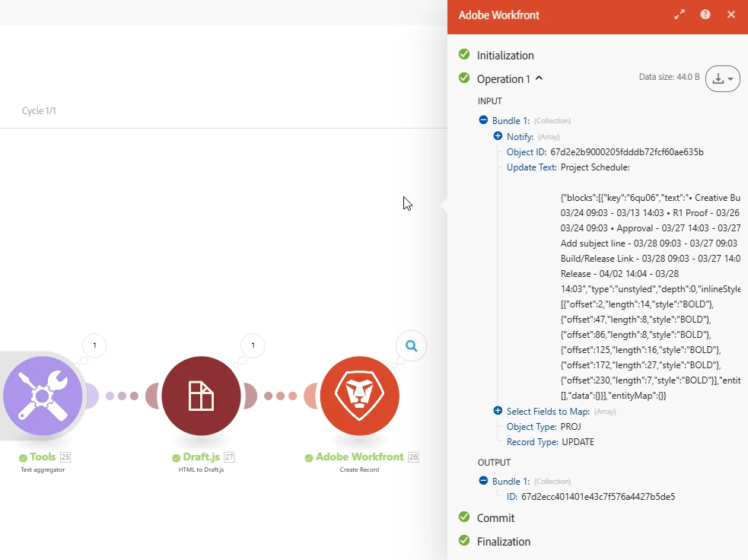The width and height of the screenshot is (748, 560).
Task: Click the INPUT section heading
Action: click(x=490, y=101)
